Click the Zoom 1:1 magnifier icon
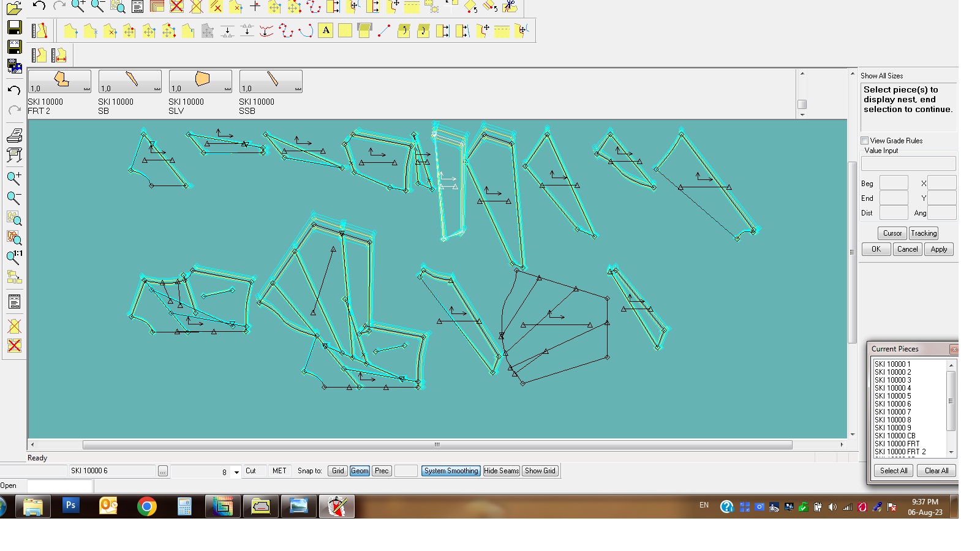 pos(14,257)
